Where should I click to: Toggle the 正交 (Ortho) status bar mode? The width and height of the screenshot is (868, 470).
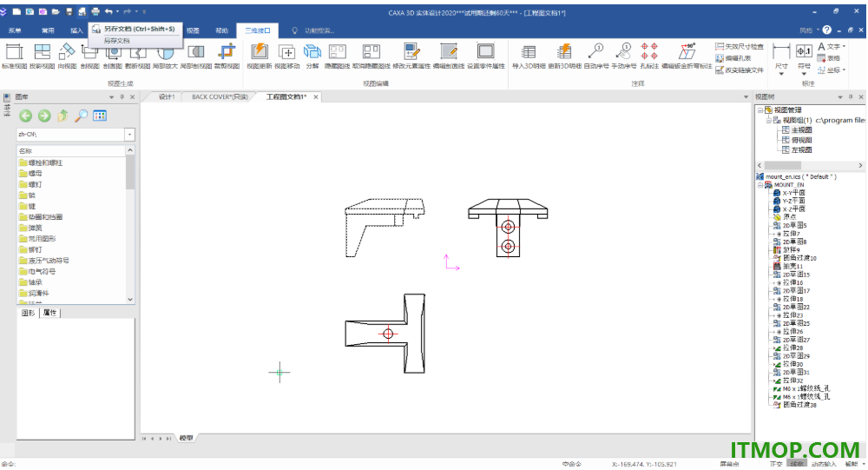coord(775,464)
